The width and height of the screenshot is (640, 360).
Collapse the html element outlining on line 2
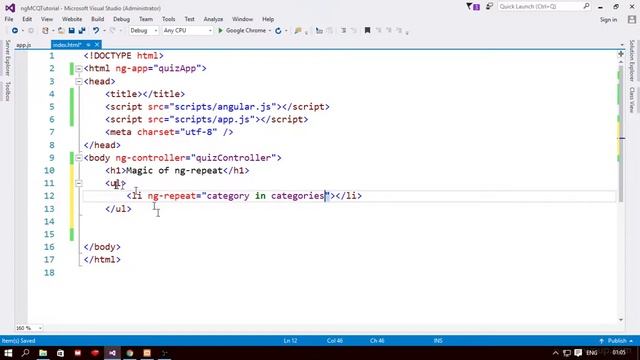pyautogui.click(x=79, y=69)
